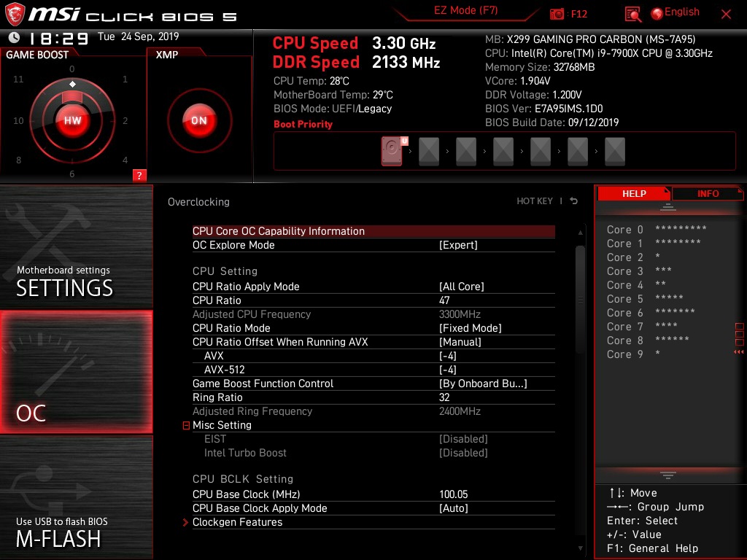
Task: Collapse the Misc Setting group
Action: pos(186,425)
